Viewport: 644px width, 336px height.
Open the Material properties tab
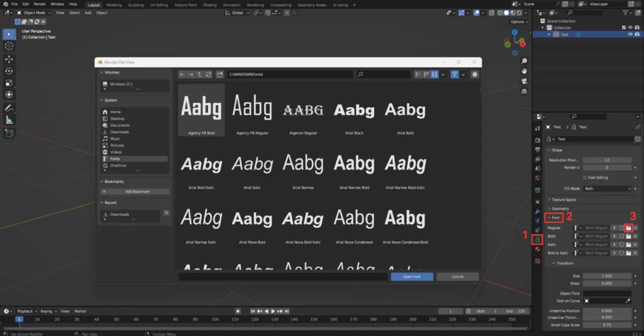[x=537, y=249]
